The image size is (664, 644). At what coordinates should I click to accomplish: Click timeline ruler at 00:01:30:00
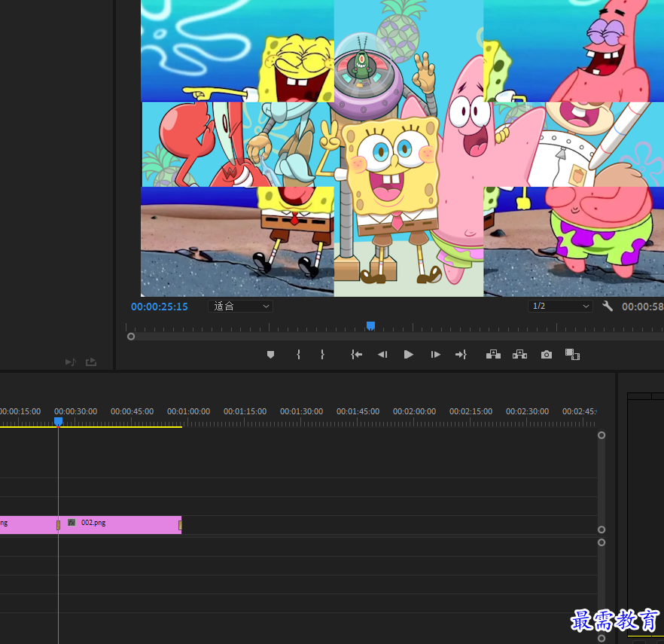301,411
